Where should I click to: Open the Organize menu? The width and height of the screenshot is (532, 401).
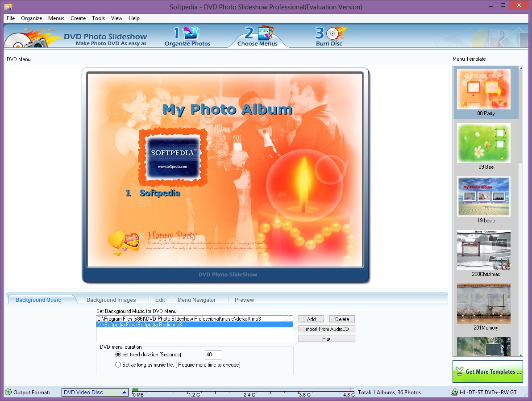tap(32, 18)
